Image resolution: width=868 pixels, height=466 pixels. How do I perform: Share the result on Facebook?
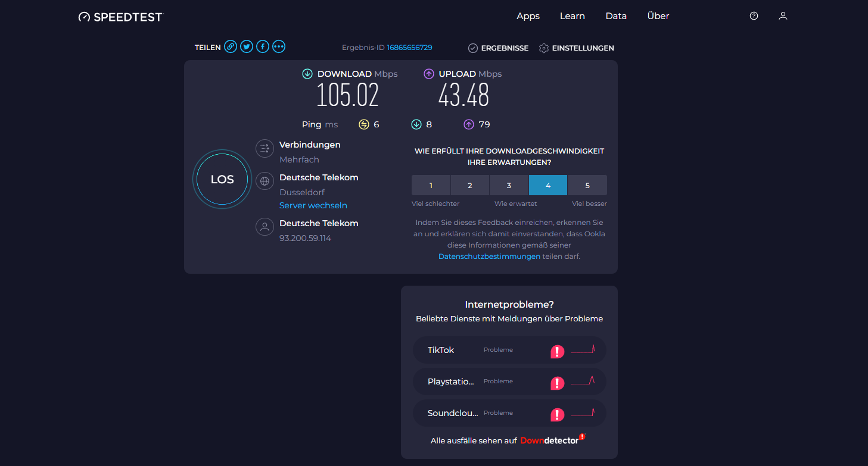[x=263, y=47]
